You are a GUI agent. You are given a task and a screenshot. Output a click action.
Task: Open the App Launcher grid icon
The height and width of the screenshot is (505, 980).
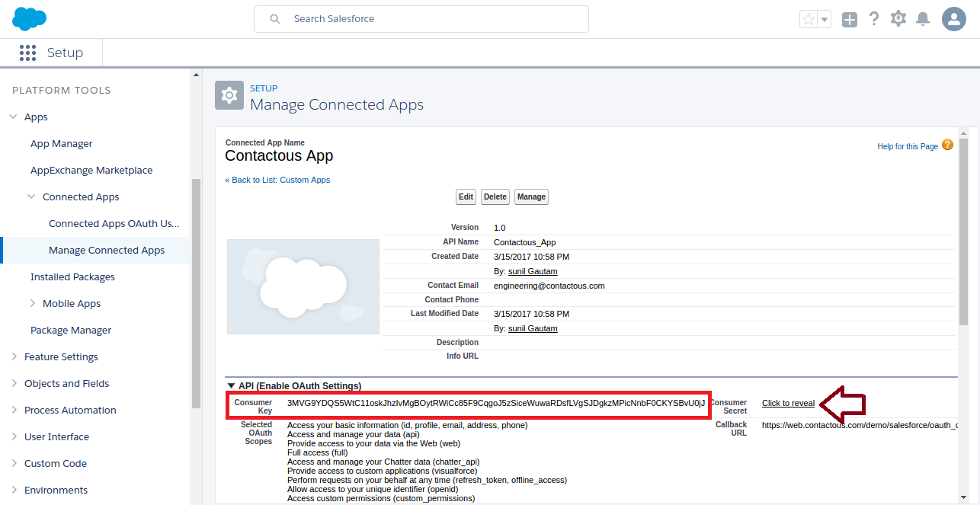click(27, 53)
